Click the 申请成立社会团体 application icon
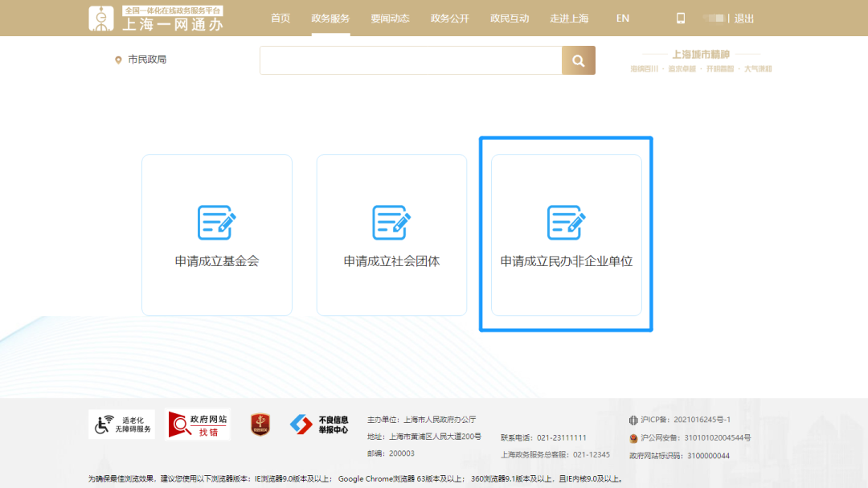Image resolution: width=868 pixels, height=488 pixels. [x=391, y=223]
